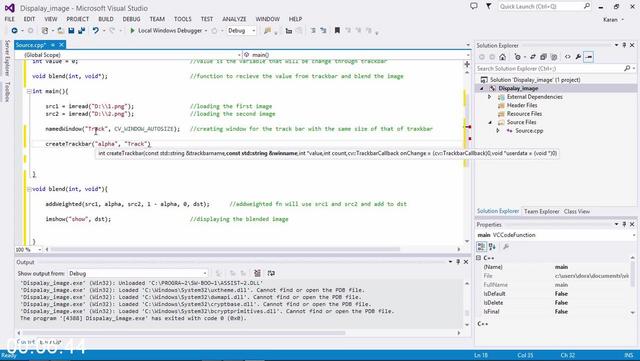Collapse the Source Files folder
Viewport: 640px width, 361px height.
click(490, 122)
